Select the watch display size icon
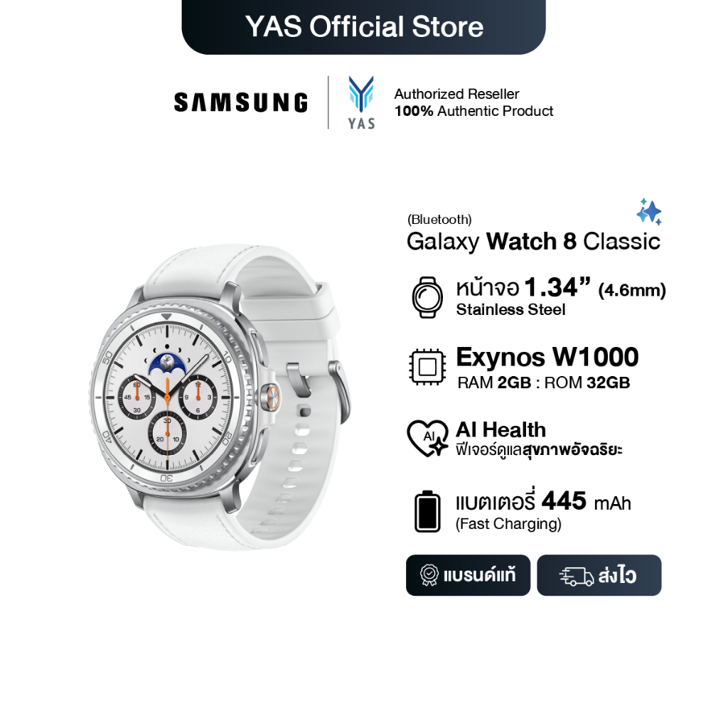The image size is (728, 728). tap(427, 298)
